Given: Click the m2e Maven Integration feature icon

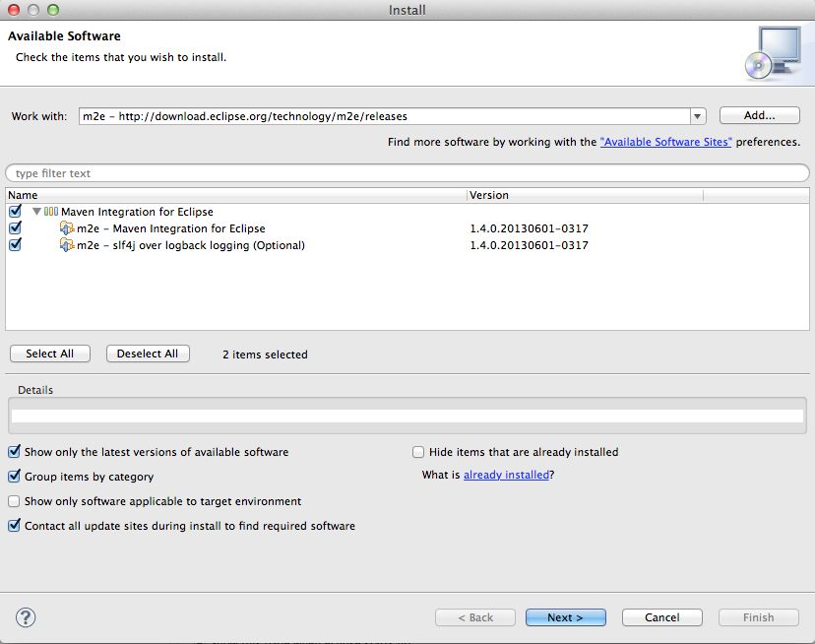Looking at the screenshot, I should [67, 228].
